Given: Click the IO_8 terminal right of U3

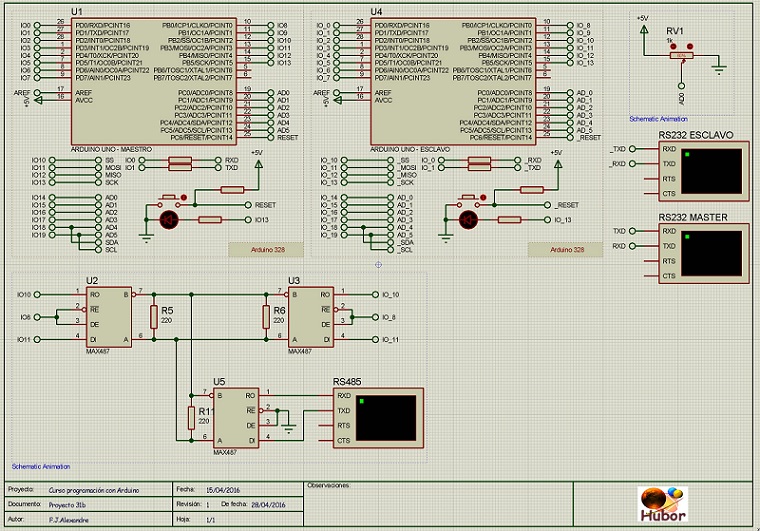Looking at the screenshot, I should pyautogui.click(x=375, y=317).
